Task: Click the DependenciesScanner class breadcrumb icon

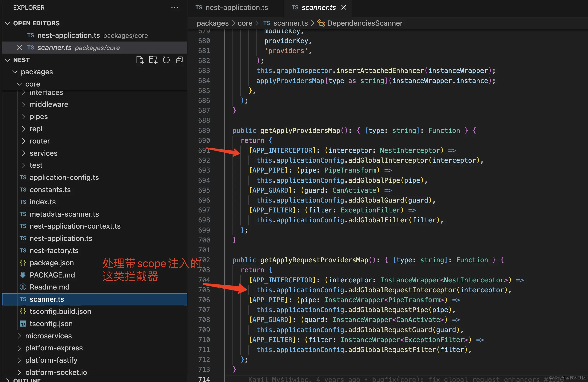Action: [321, 23]
